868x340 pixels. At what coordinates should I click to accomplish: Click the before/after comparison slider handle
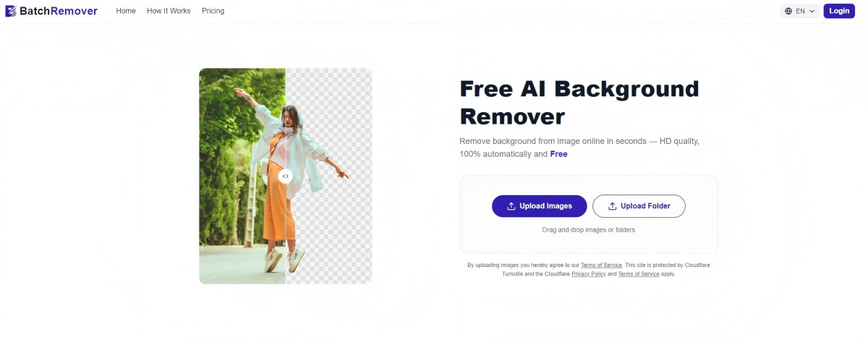point(286,176)
